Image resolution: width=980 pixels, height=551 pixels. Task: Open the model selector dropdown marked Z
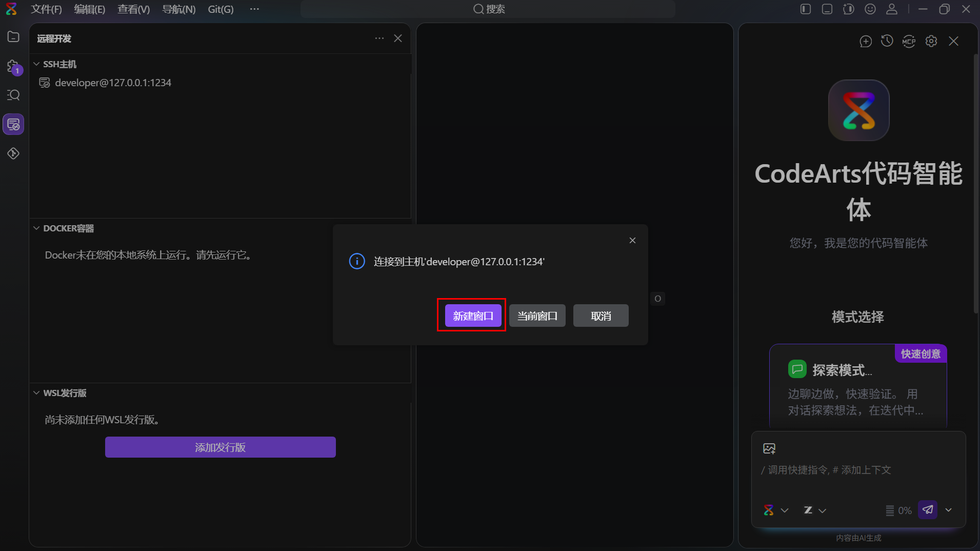click(x=815, y=510)
